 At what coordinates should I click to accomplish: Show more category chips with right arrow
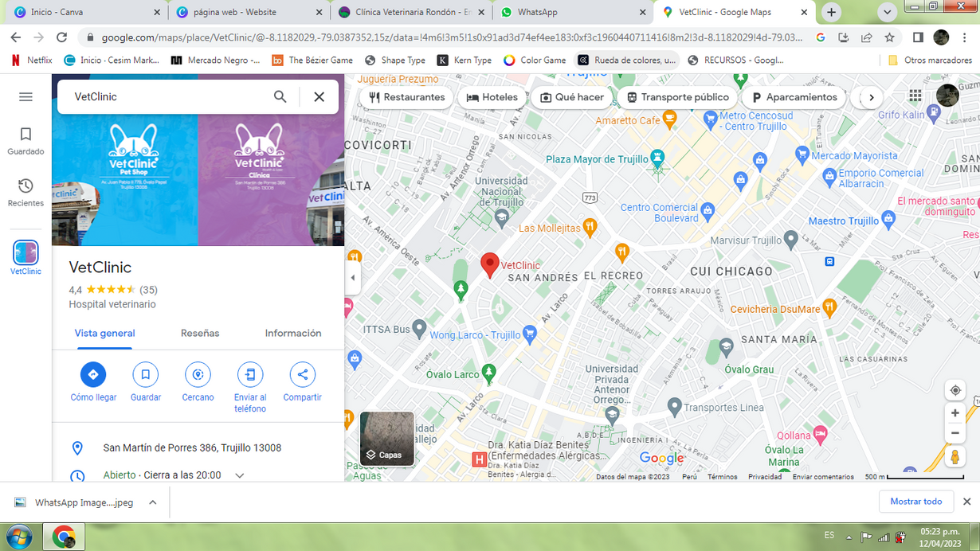click(872, 97)
